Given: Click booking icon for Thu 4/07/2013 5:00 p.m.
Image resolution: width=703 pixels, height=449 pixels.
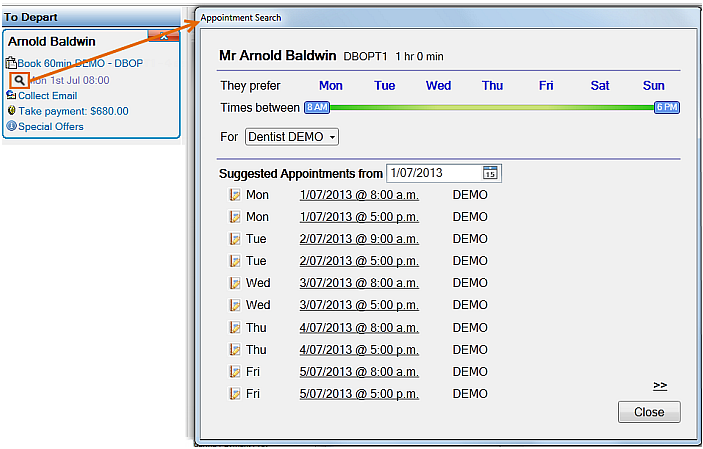Looking at the screenshot, I should pos(235,349).
